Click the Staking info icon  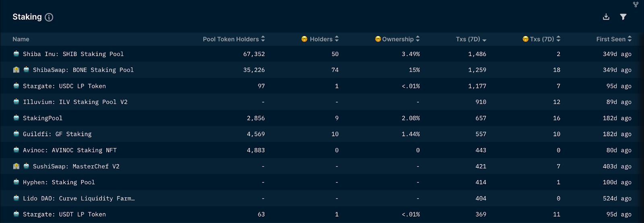pyautogui.click(x=49, y=17)
